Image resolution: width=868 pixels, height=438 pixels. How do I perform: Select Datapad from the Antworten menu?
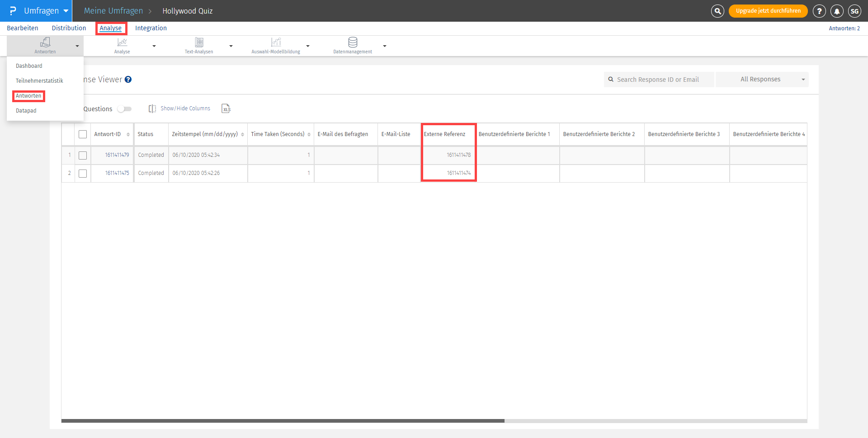point(26,110)
